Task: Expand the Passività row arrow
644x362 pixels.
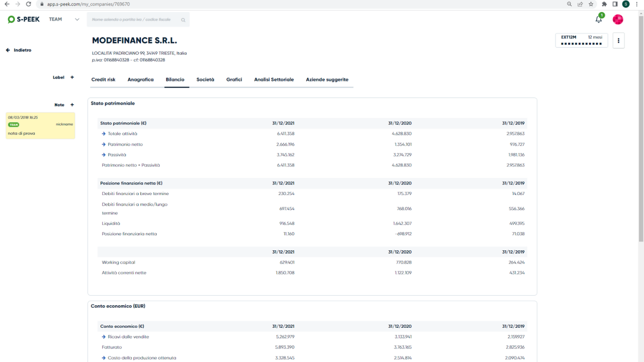Action: [x=104, y=155]
